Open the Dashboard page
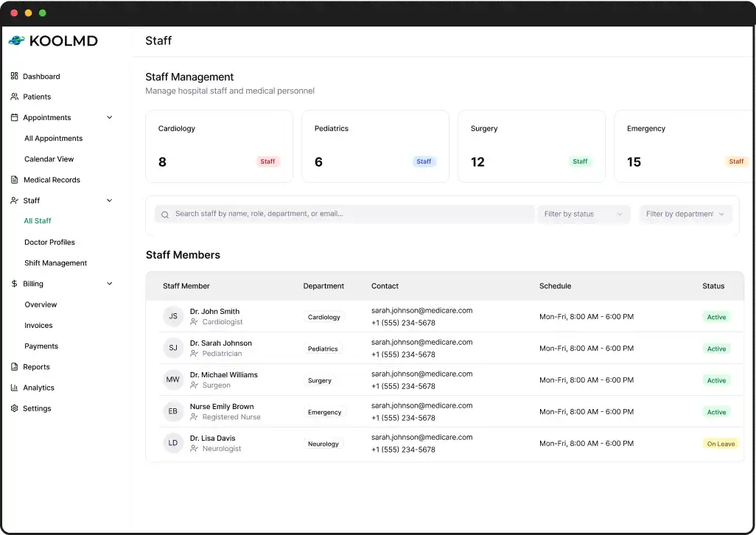The height and width of the screenshot is (535, 756). pyautogui.click(x=41, y=76)
